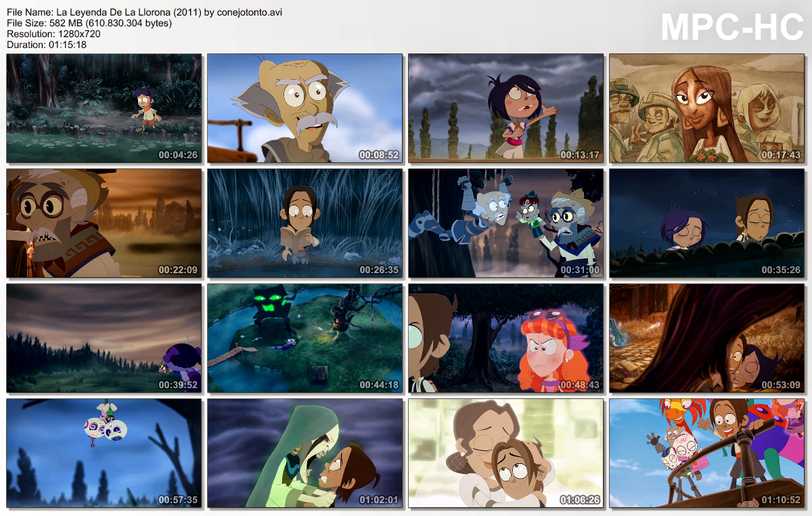Select the thumbnail stamped 00:13:17
This screenshot has height=516, width=812.
pyautogui.click(x=505, y=108)
